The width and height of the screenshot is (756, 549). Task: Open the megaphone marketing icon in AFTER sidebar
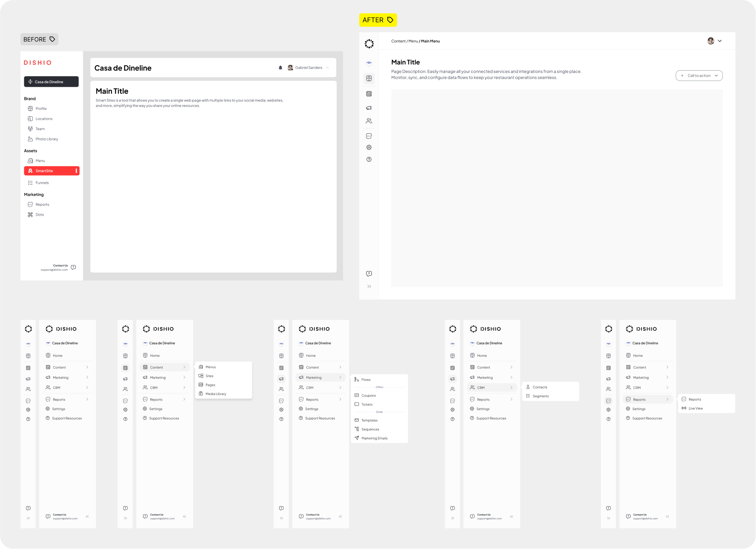click(x=369, y=108)
